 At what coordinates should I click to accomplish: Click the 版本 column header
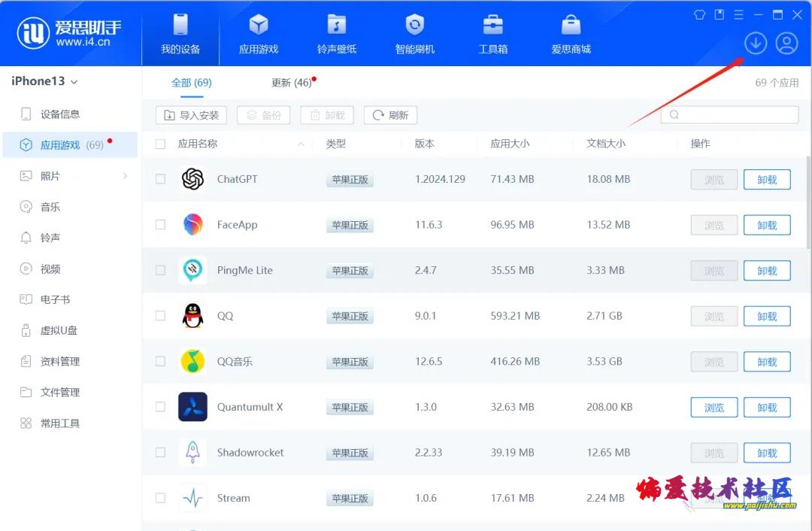tap(424, 144)
